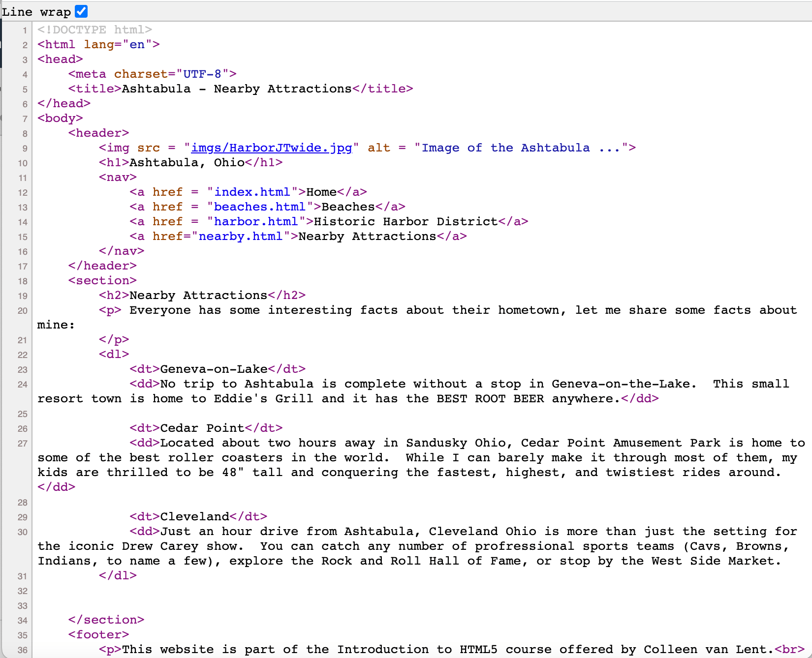Screen dimensions: 812x658
Task: Open the imgs/HarborJTwide.jpg link
Action: click(x=272, y=148)
